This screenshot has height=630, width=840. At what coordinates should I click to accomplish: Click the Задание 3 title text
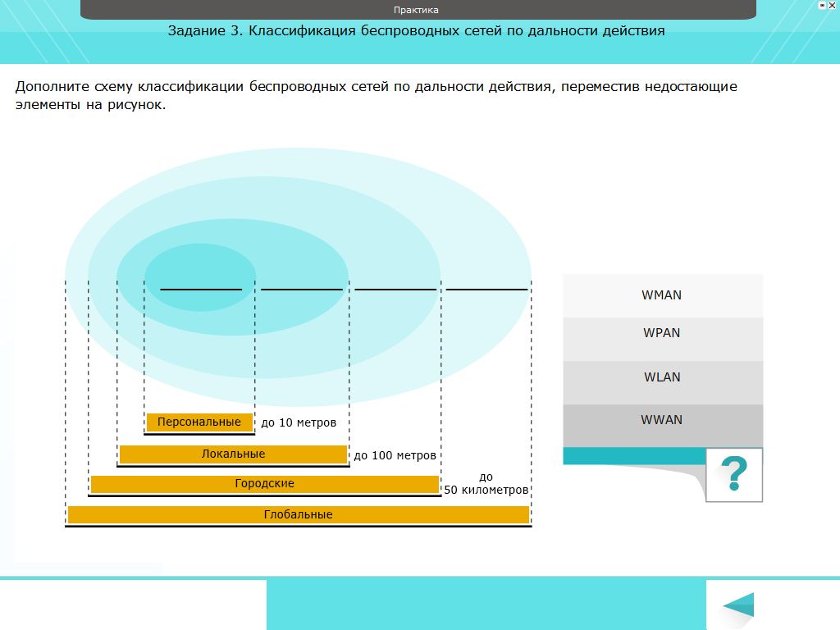click(416, 30)
